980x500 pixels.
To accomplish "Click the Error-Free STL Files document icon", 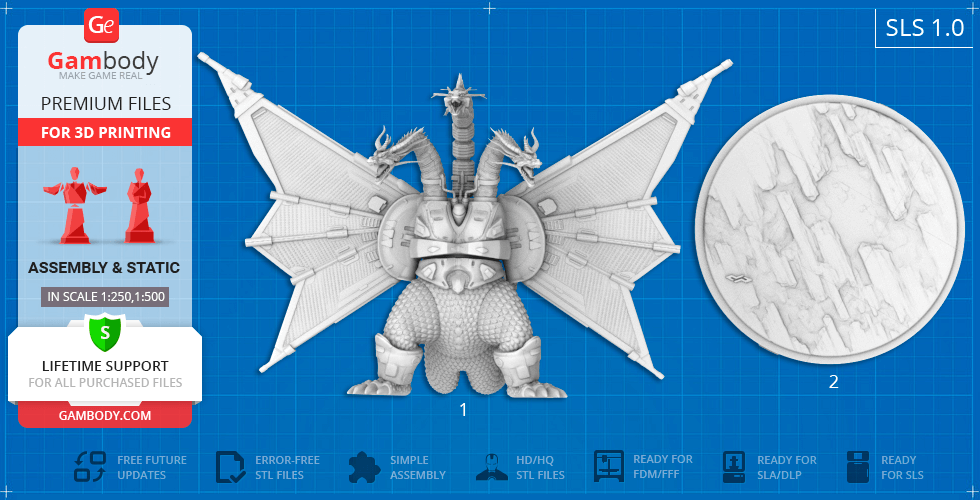I will coord(231,467).
